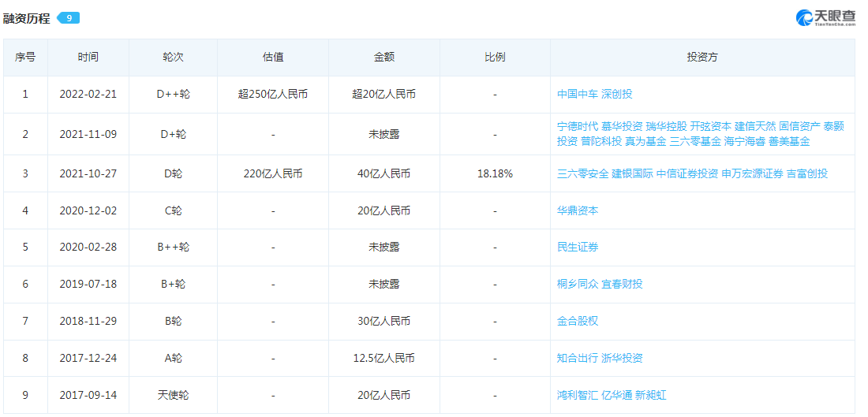Open 慕华投资 investor page
The image size is (868, 417).
pyautogui.click(x=623, y=127)
